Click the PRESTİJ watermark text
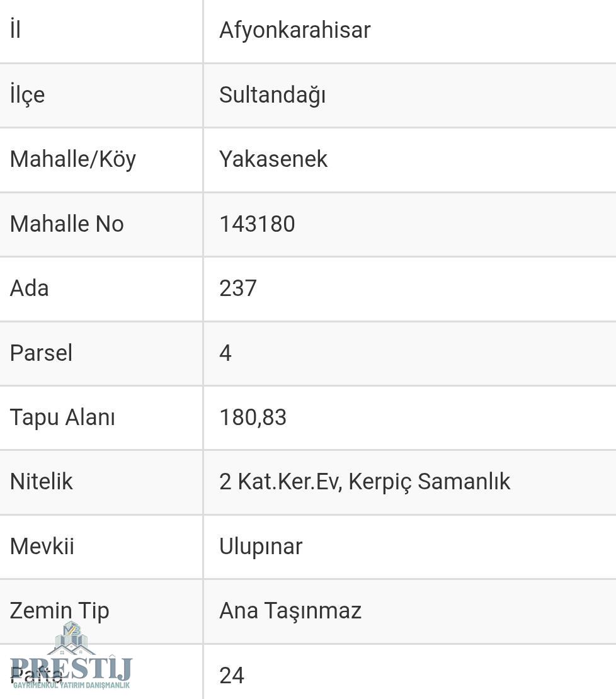The height and width of the screenshot is (699, 616). (x=71, y=668)
